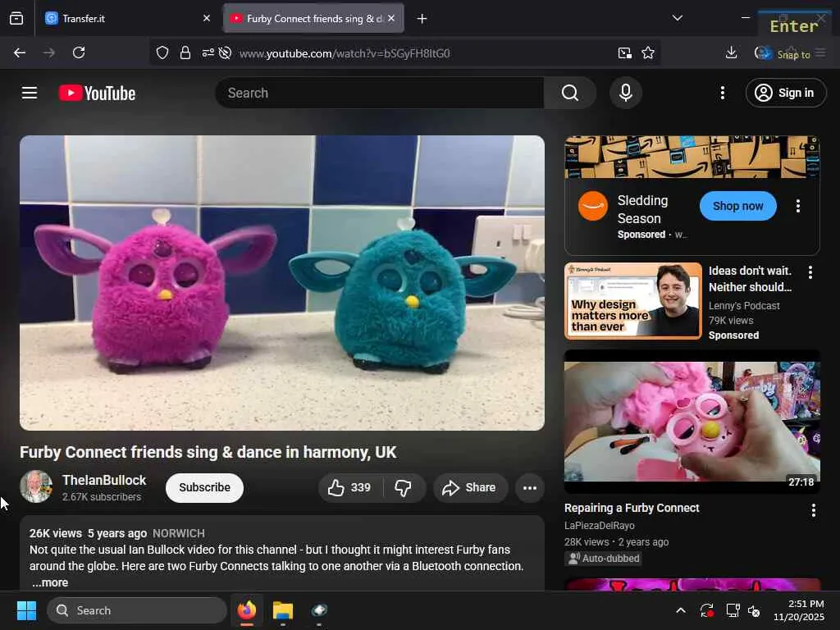
Task: Click the YouTube search magnifier button
Action: [570, 93]
